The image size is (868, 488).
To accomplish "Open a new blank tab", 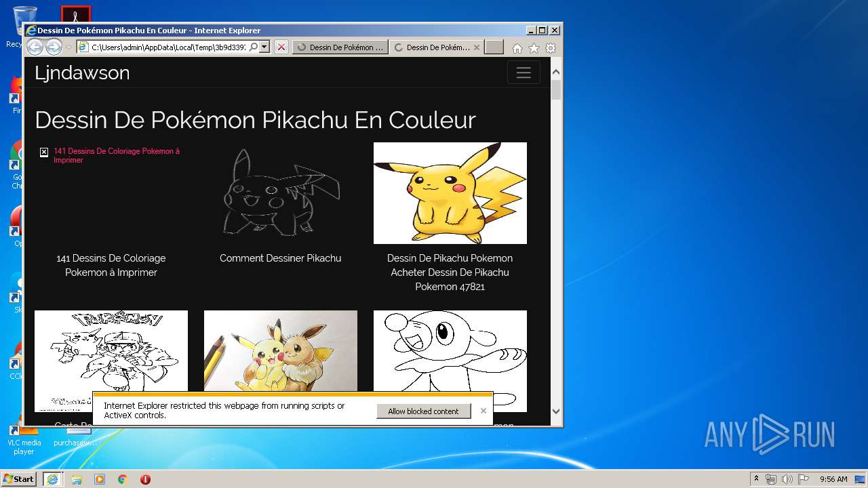I will coord(494,47).
